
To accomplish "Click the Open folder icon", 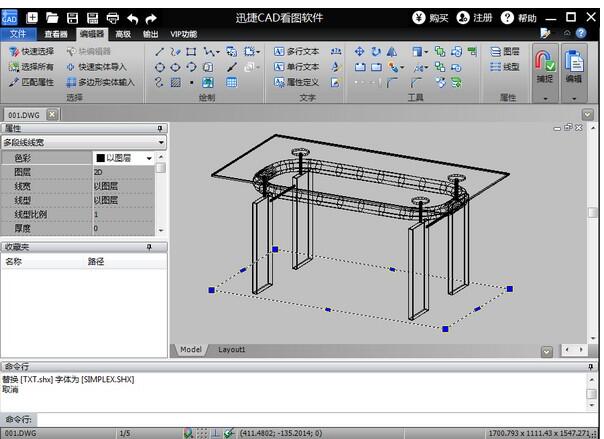I will click(x=52, y=18).
